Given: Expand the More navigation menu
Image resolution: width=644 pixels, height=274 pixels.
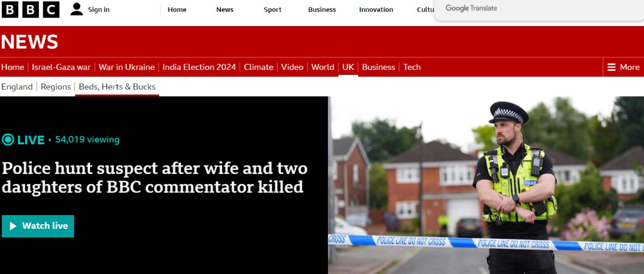Looking at the screenshot, I should pyautogui.click(x=623, y=67).
